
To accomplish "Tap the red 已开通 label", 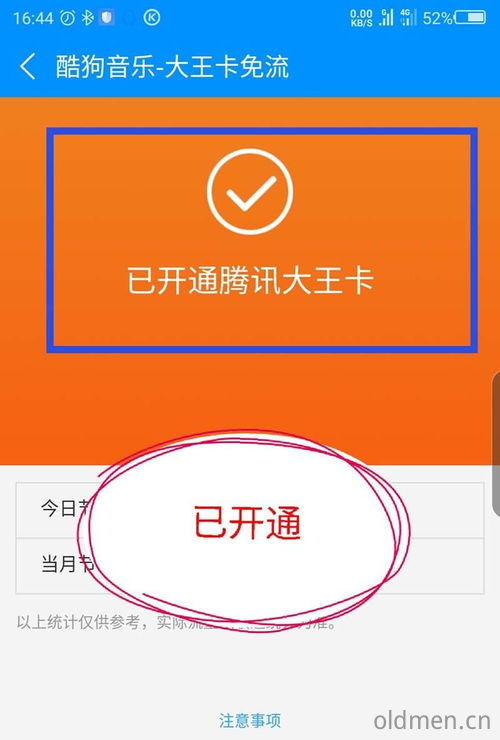I will tap(248, 522).
